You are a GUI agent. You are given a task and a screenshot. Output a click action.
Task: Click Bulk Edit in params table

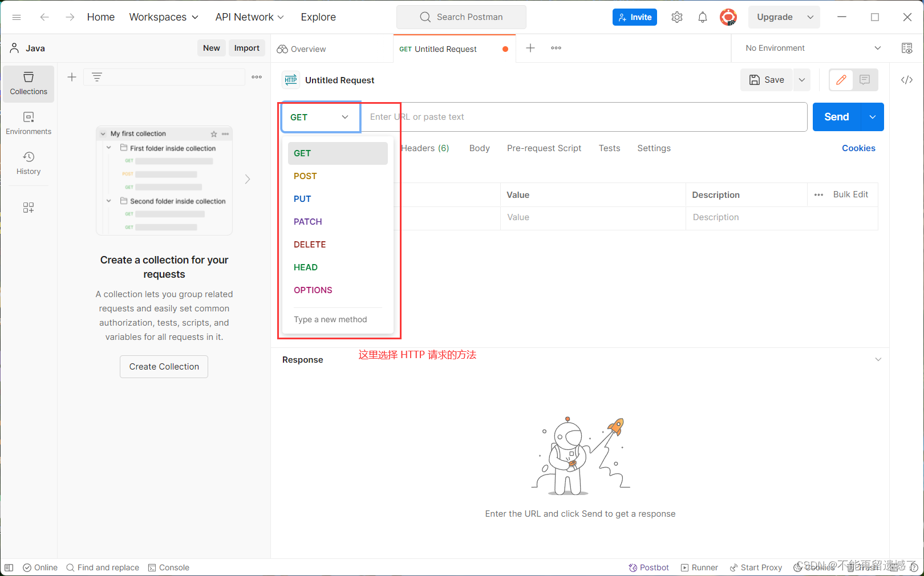pyautogui.click(x=850, y=194)
